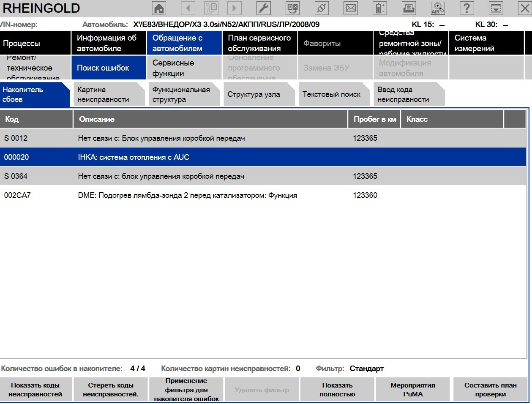Viewport: 532px width, 404px height.
Task: Open help with question mark icon
Action: click(x=467, y=8)
